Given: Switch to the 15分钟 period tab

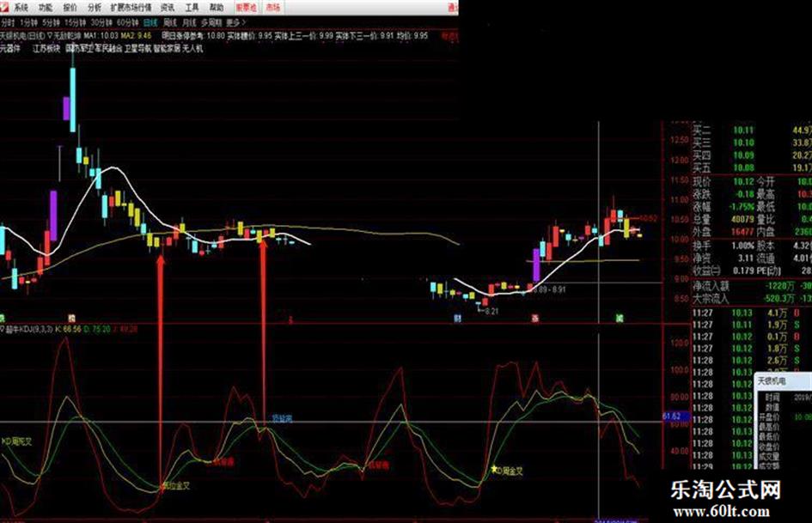Looking at the screenshot, I should 76,23.
